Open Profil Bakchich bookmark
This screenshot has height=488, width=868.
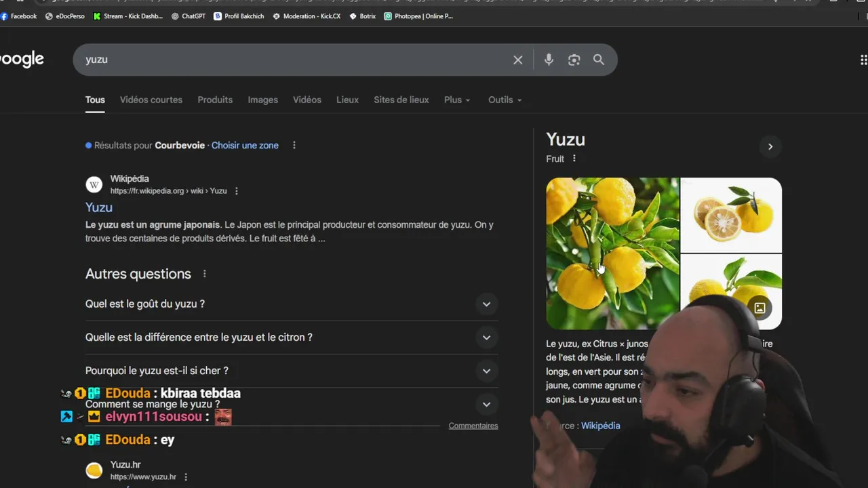[239, 16]
